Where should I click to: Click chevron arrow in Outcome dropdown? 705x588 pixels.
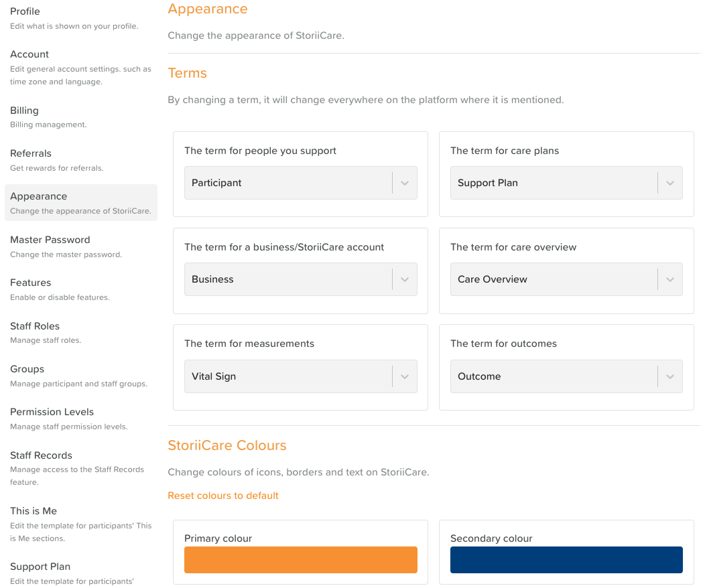click(670, 376)
